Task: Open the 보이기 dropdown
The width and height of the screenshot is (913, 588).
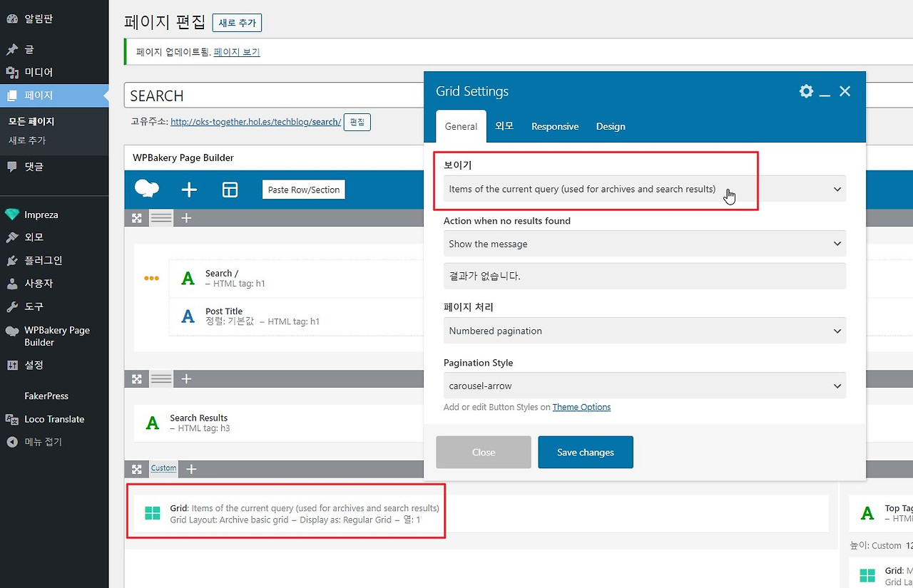Action: pos(645,189)
